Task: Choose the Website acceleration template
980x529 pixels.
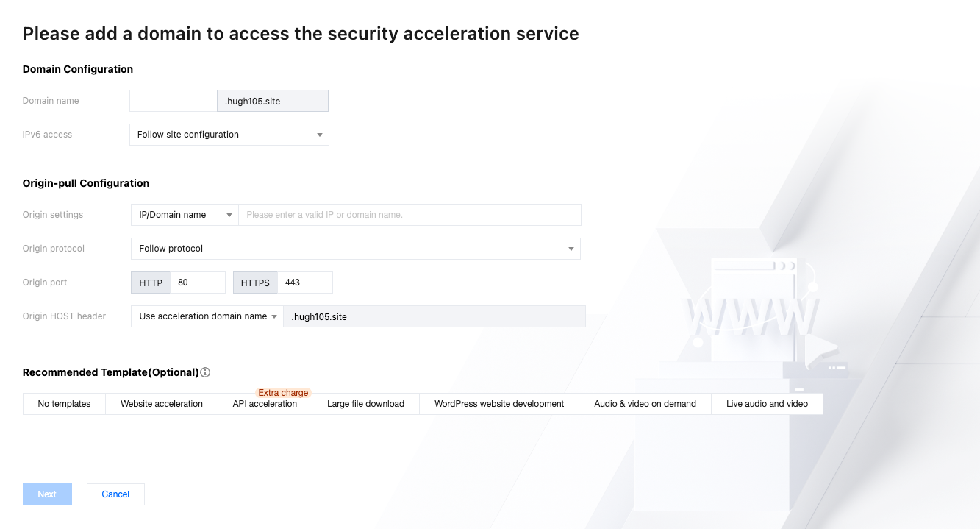Action: 162,404
